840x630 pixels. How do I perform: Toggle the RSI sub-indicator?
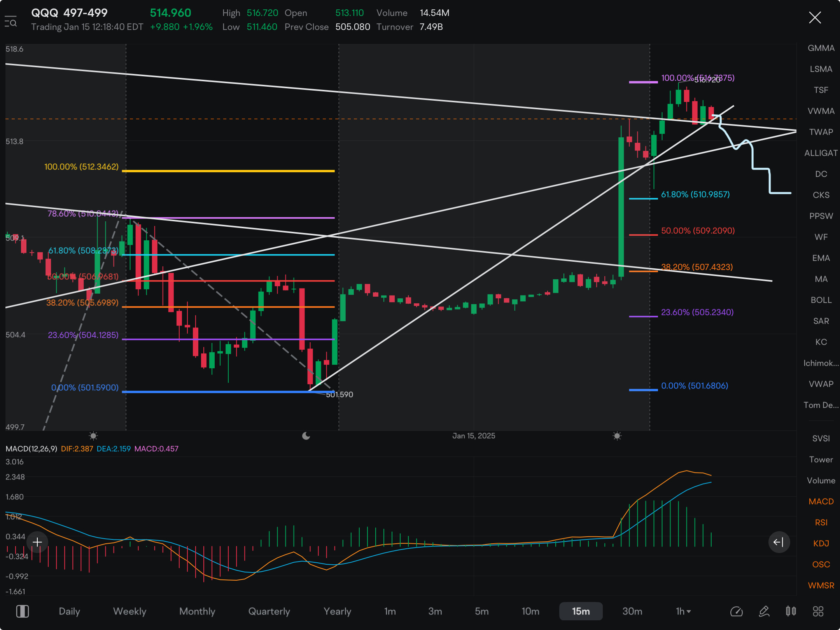click(821, 523)
